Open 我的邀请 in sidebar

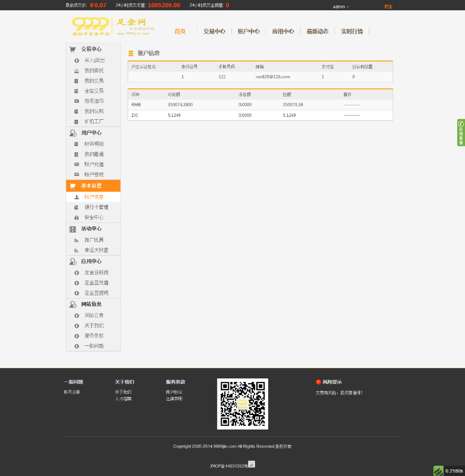click(x=94, y=154)
